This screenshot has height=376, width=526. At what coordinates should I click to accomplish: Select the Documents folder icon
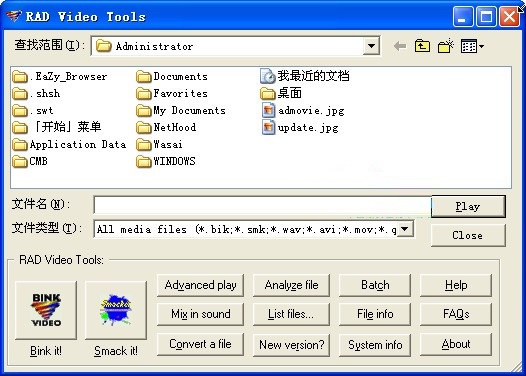(144, 77)
